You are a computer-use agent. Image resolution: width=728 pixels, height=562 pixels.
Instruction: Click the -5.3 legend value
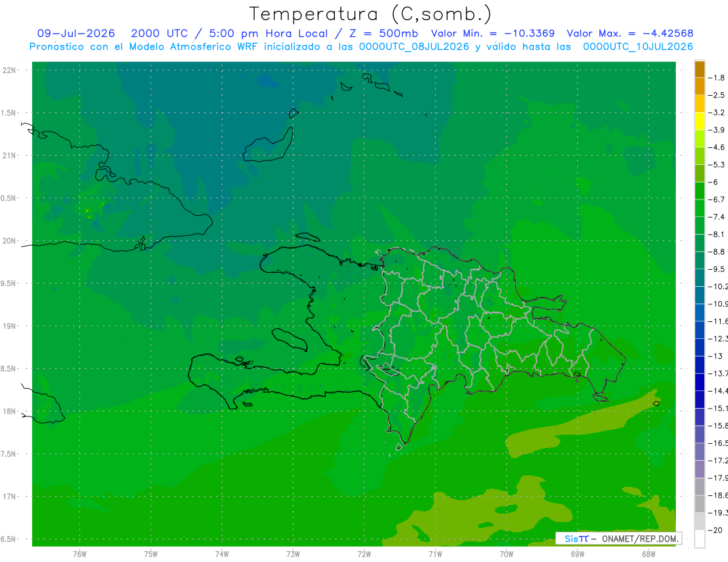coord(716,165)
